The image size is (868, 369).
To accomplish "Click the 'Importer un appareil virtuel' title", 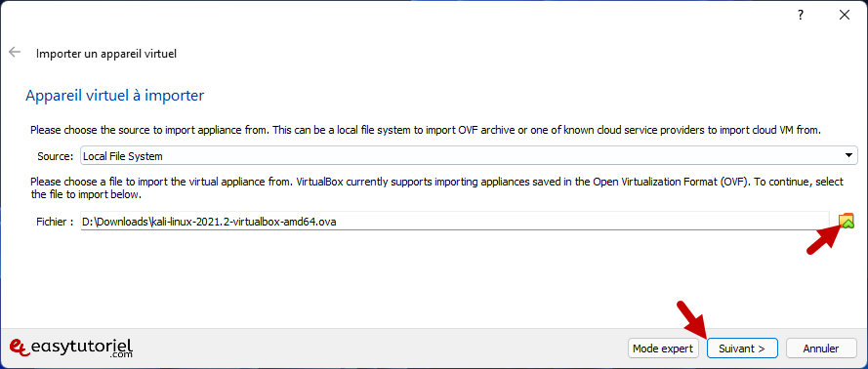I will [106, 54].
